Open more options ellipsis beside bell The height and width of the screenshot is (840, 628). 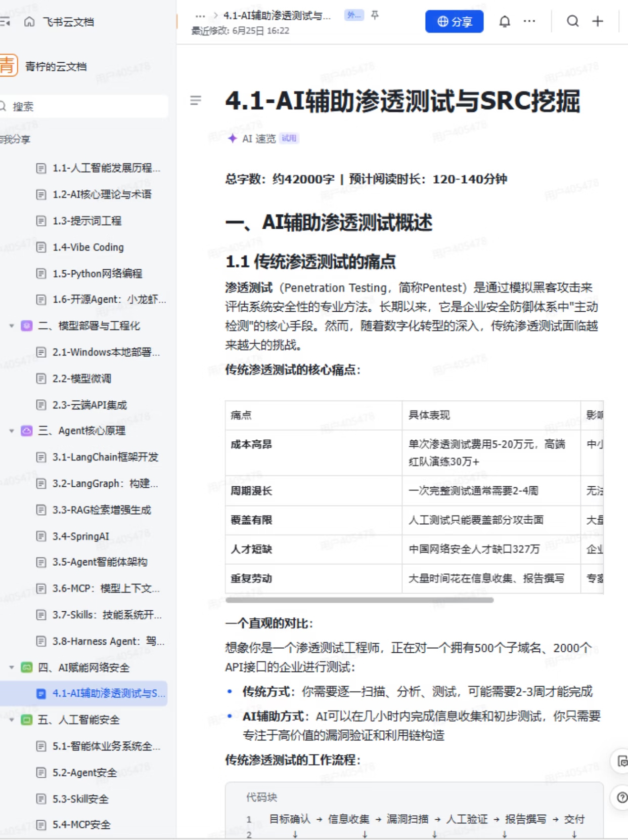point(529,21)
